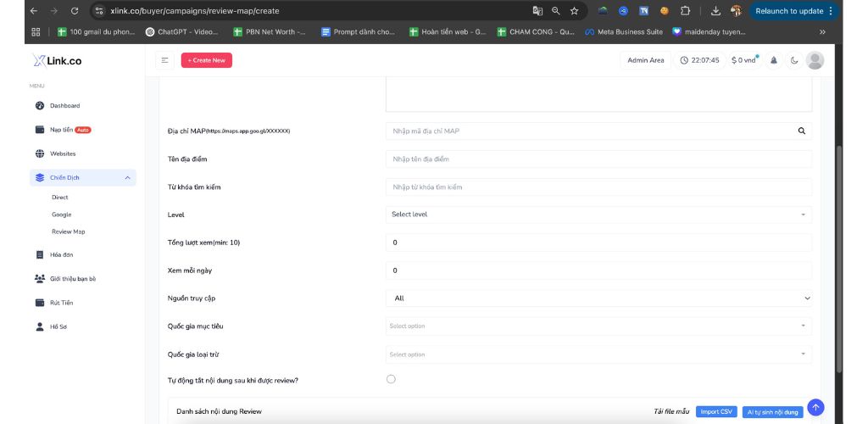Image resolution: width=868 pixels, height=424 pixels.
Task: Click the 22:07:45 clock button
Action: pyautogui.click(x=700, y=60)
